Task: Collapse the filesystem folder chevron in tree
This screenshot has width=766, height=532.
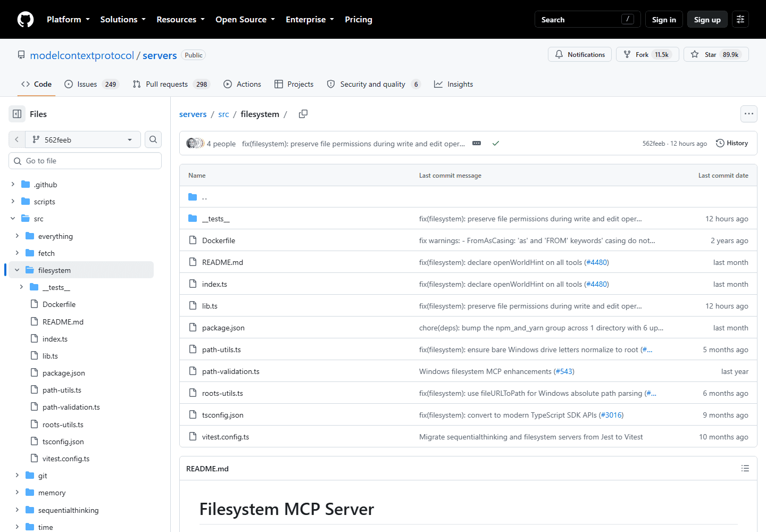Action: (17, 270)
